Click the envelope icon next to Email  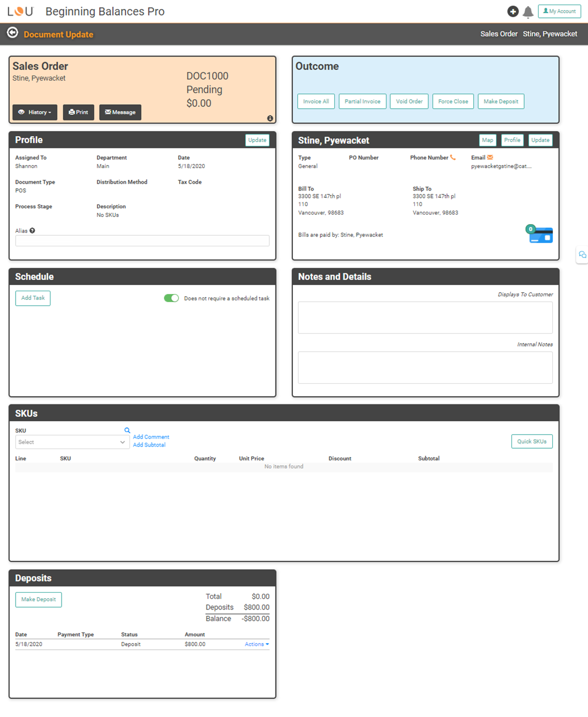point(490,157)
